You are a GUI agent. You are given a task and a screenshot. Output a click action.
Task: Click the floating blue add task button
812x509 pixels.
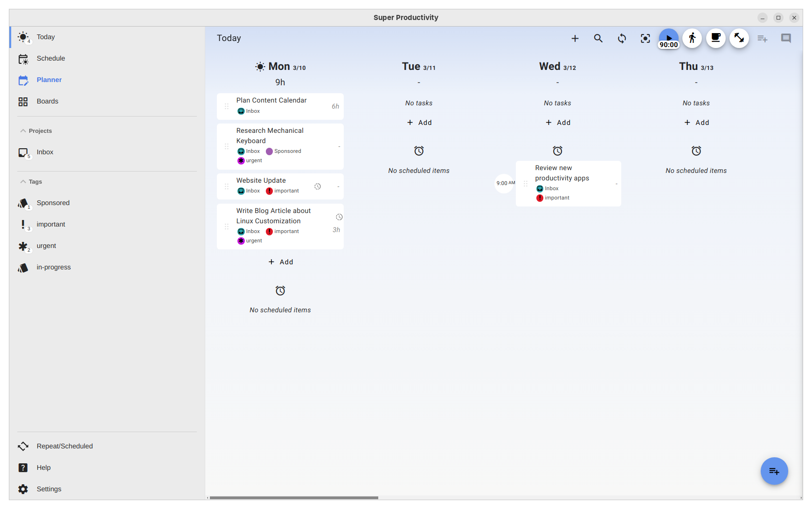pyautogui.click(x=774, y=471)
